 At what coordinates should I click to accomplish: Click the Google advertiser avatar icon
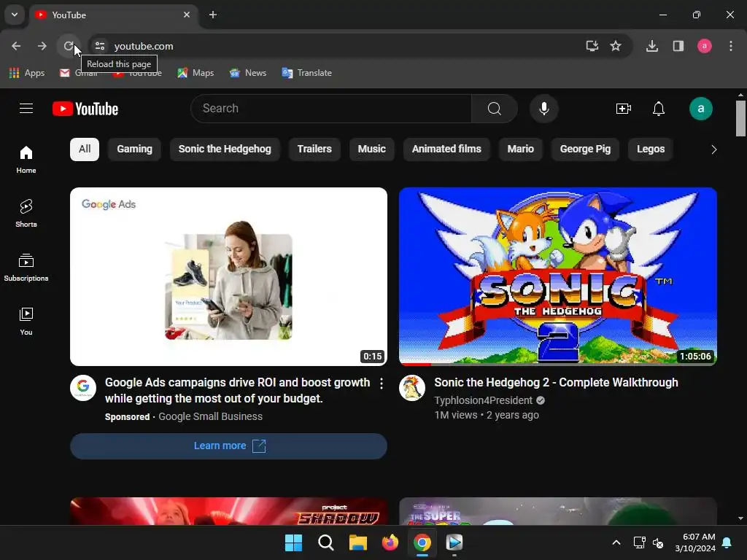(83, 388)
